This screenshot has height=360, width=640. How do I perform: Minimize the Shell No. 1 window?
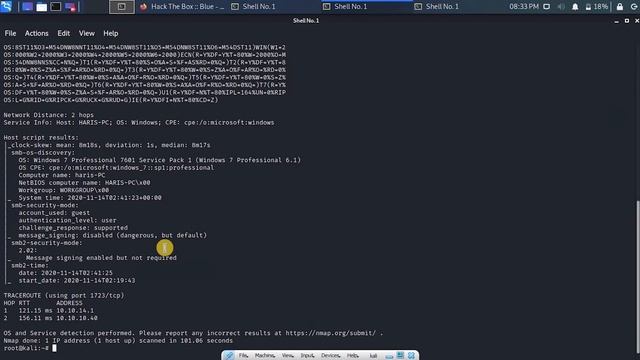pyautogui.click(x=616, y=21)
